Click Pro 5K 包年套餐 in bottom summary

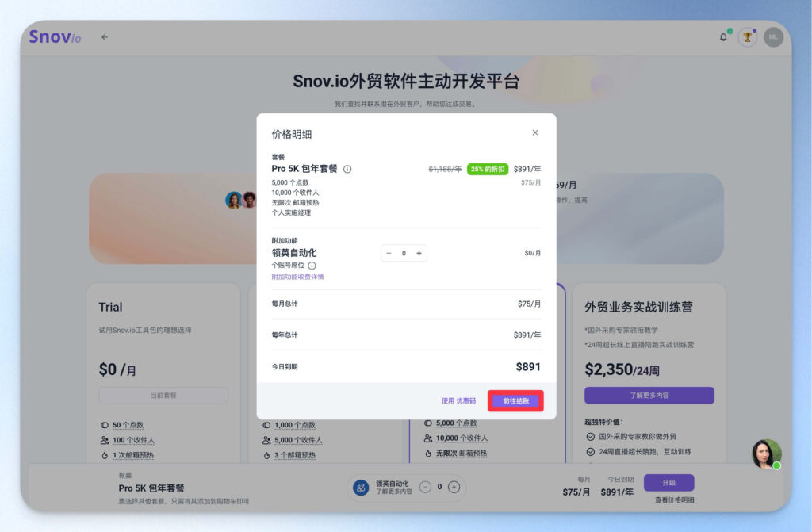coord(151,488)
